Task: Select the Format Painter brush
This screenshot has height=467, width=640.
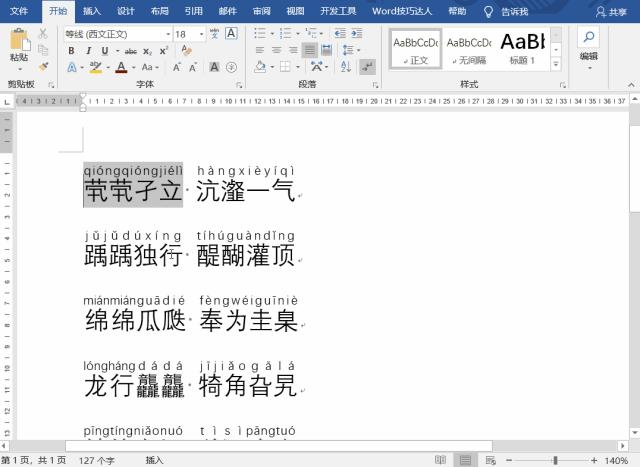Action: point(43,66)
